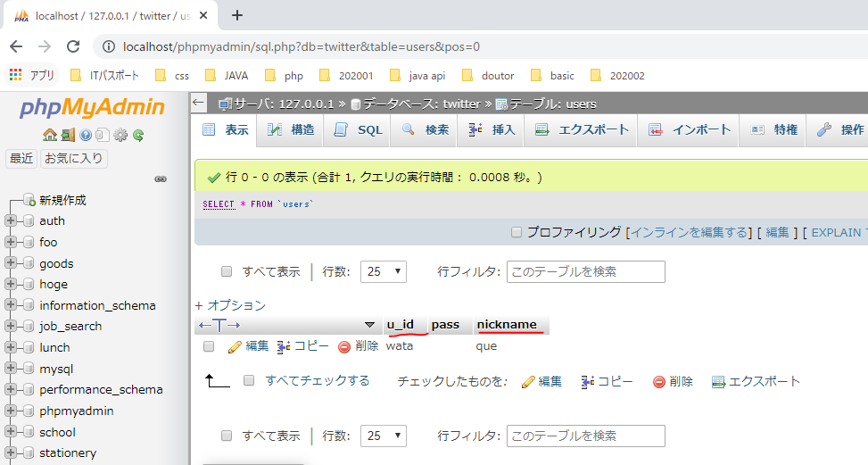Tick the すべてチェックする checkbox
This screenshot has height=465, width=868.
[249, 379]
